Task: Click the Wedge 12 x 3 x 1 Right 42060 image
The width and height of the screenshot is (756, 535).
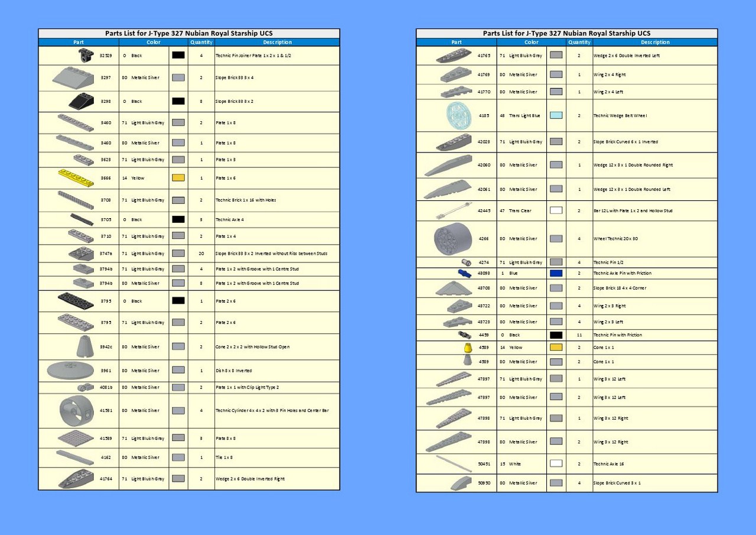Action: click(448, 165)
